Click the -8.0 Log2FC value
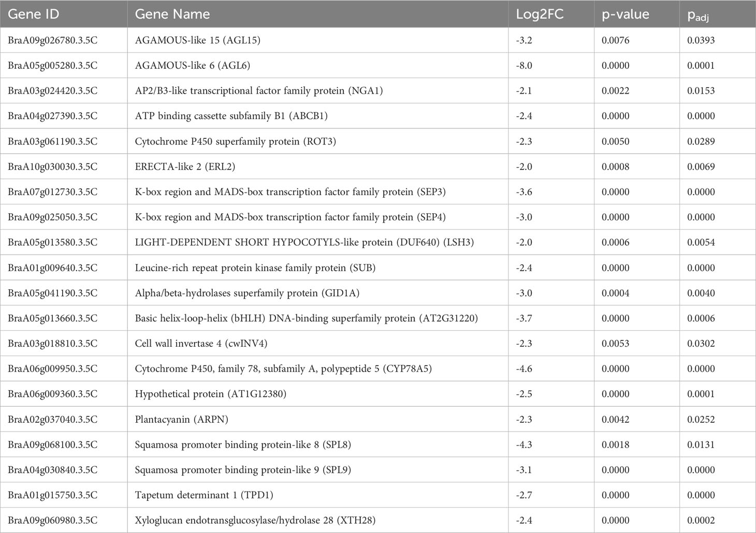756x533 pixels. (x=524, y=66)
